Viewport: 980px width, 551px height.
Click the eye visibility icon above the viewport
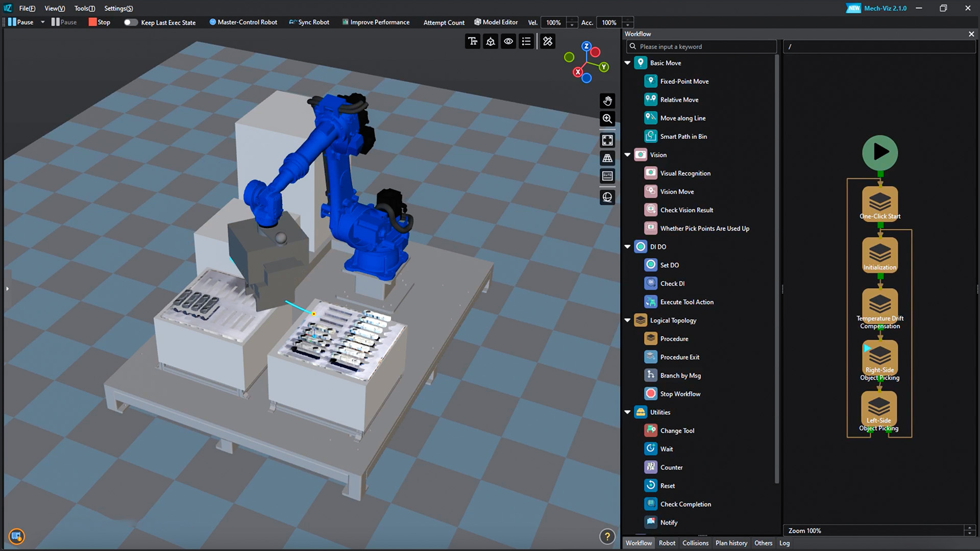click(x=508, y=41)
